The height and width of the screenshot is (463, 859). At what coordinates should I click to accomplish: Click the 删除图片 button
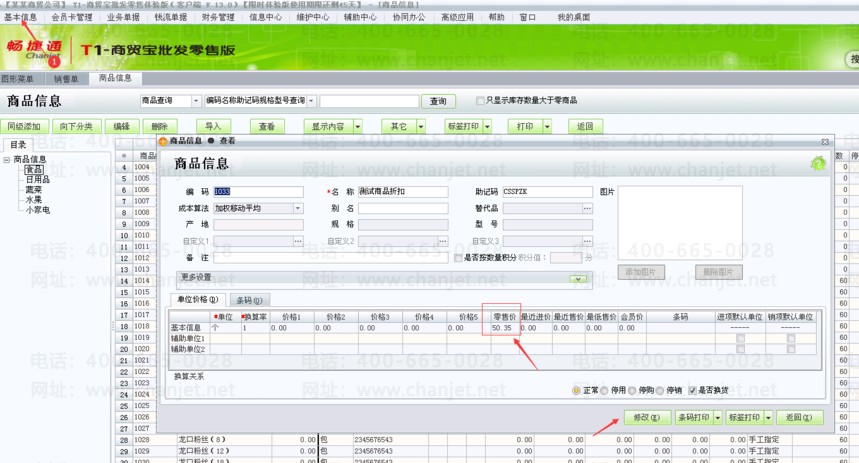(718, 272)
